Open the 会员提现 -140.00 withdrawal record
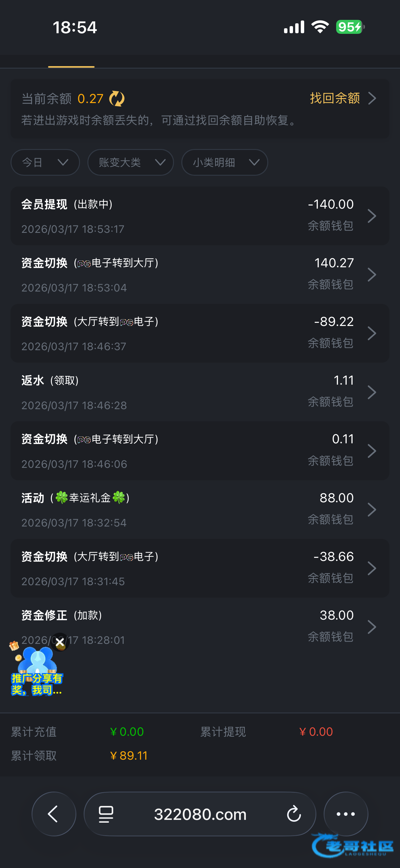400x868 pixels. click(x=200, y=216)
